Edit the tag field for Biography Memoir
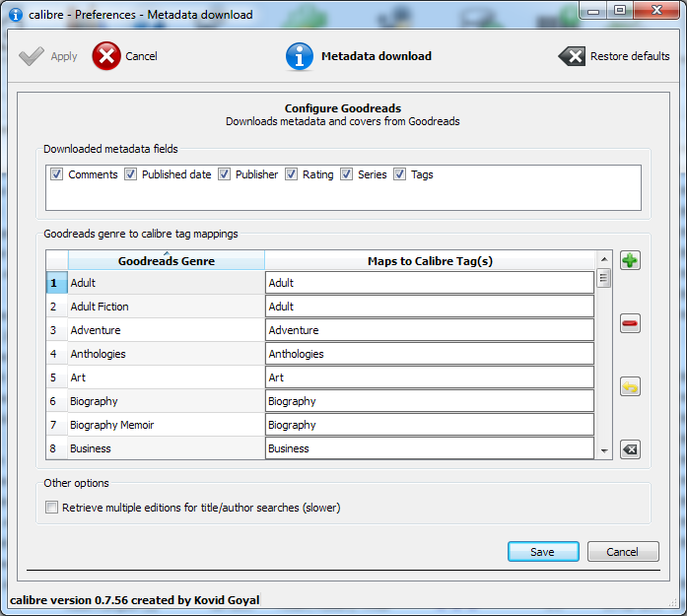687x616 pixels. 430,425
